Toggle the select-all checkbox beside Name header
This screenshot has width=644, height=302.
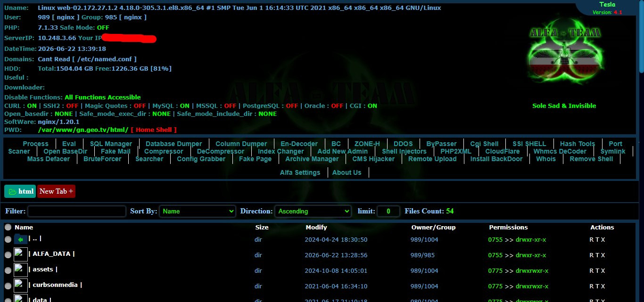coord(8,227)
